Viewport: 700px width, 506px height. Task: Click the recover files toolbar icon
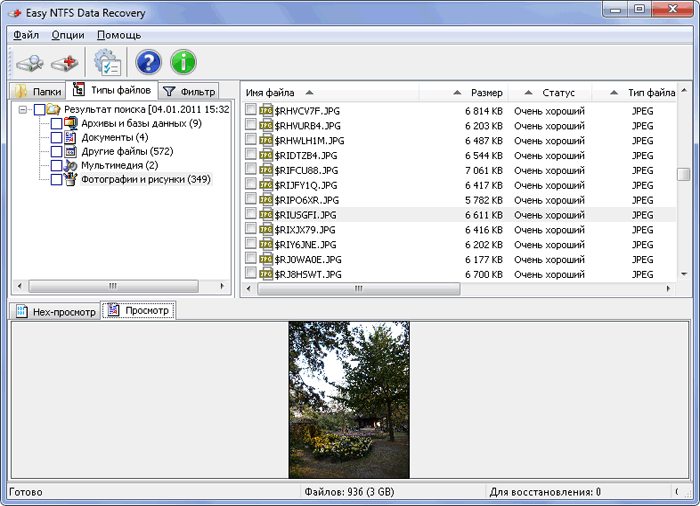tap(65, 63)
